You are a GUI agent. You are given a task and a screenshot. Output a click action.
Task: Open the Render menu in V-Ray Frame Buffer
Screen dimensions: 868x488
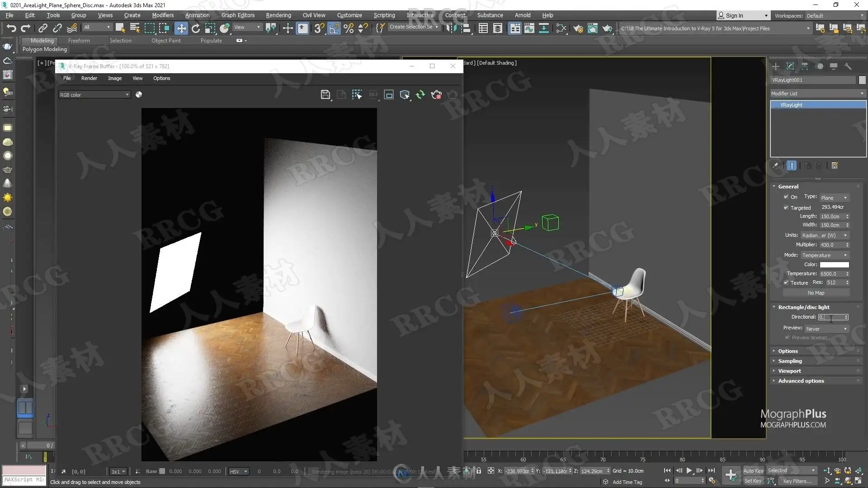click(x=89, y=78)
